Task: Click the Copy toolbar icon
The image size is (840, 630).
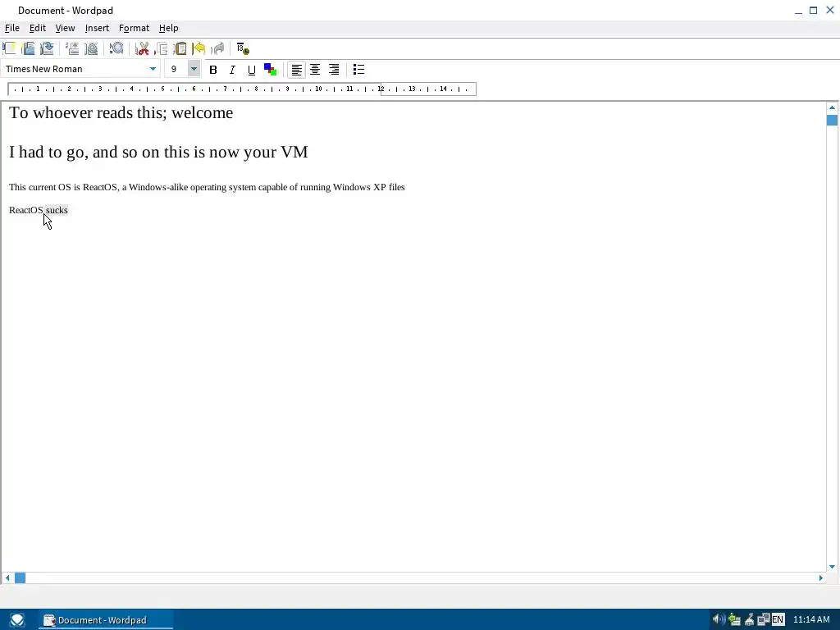Action: pyautogui.click(x=161, y=48)
